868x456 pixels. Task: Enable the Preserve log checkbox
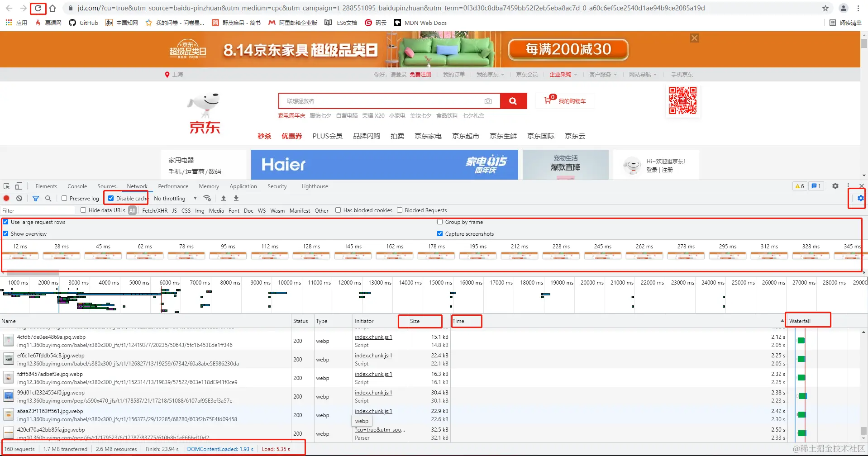click(x=64, y=198)
